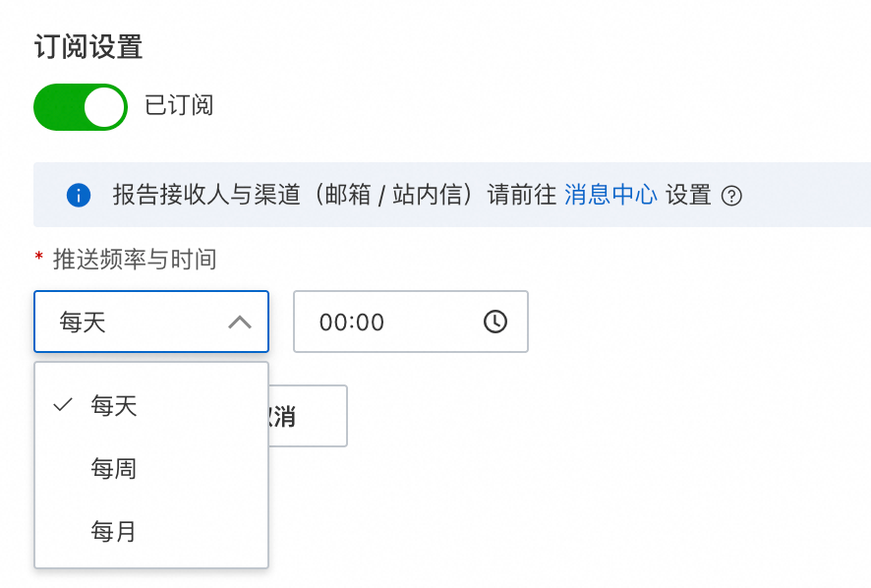This screenshot has height=588, width=871.
Task: Click the 订阅设置 section heading
Action: (x=88, y=46)
